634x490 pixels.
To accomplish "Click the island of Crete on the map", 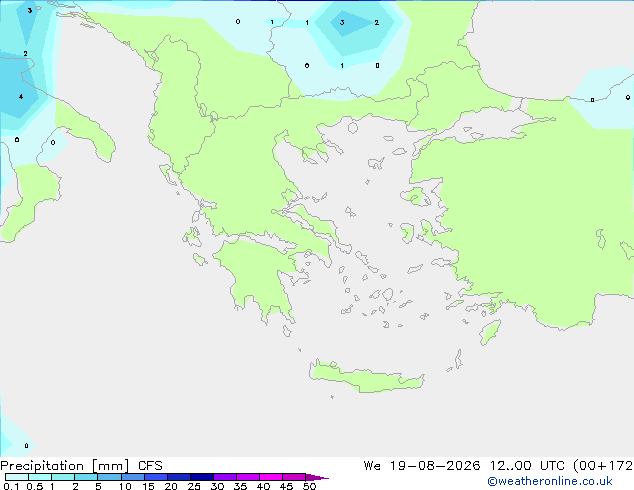I will click(366, 378).
